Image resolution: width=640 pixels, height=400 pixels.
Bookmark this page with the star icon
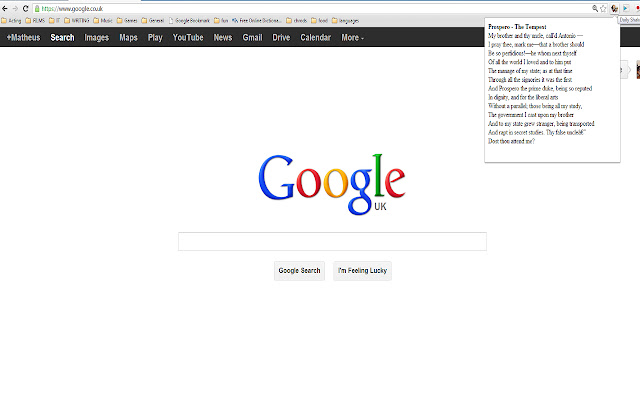[x=603, y=9]
